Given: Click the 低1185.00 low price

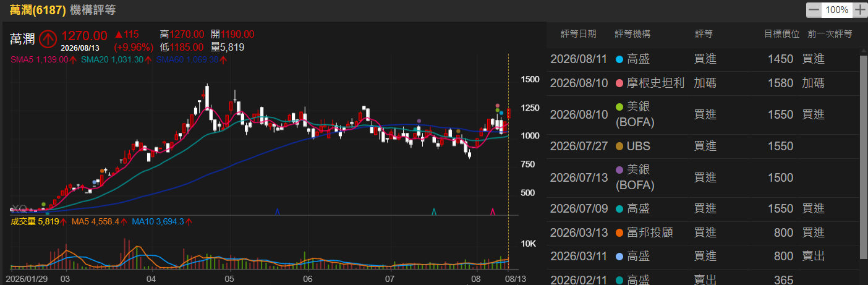Looking at the screenshot, I should 182,47.
